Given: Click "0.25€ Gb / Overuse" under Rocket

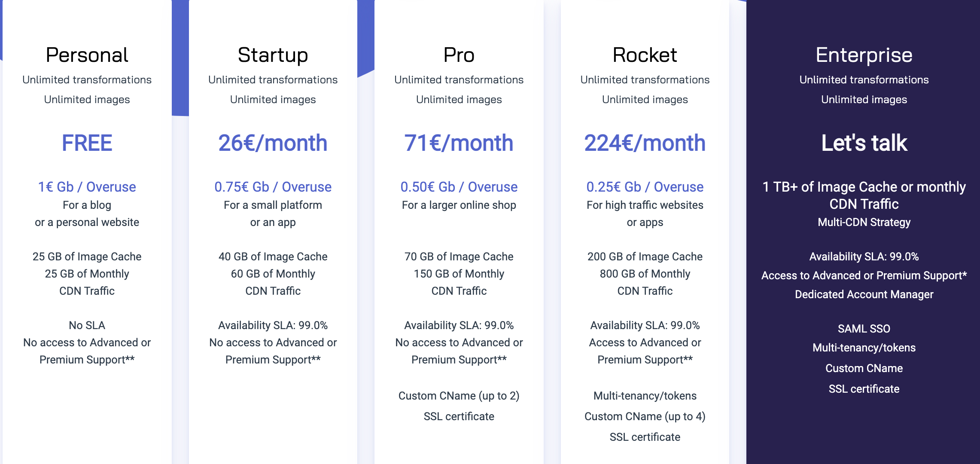Looking at the screenshot, I should (x=645, y=187).
